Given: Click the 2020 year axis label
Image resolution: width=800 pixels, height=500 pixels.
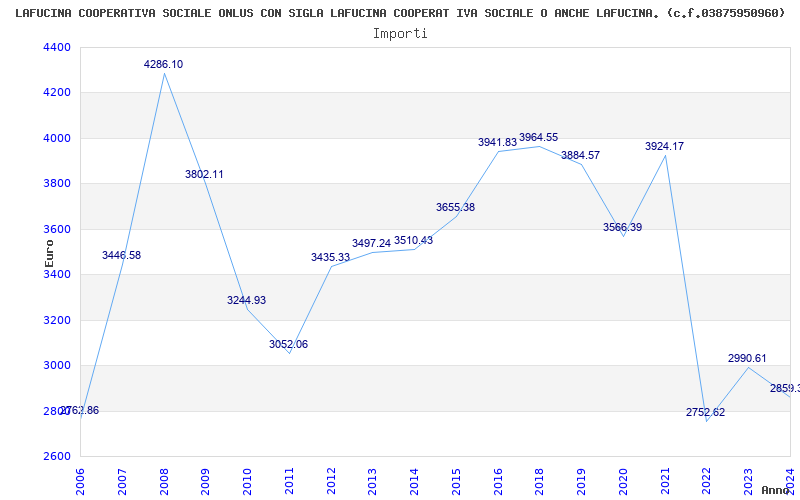Looking at the screenshot, I should tap(623, 482).
